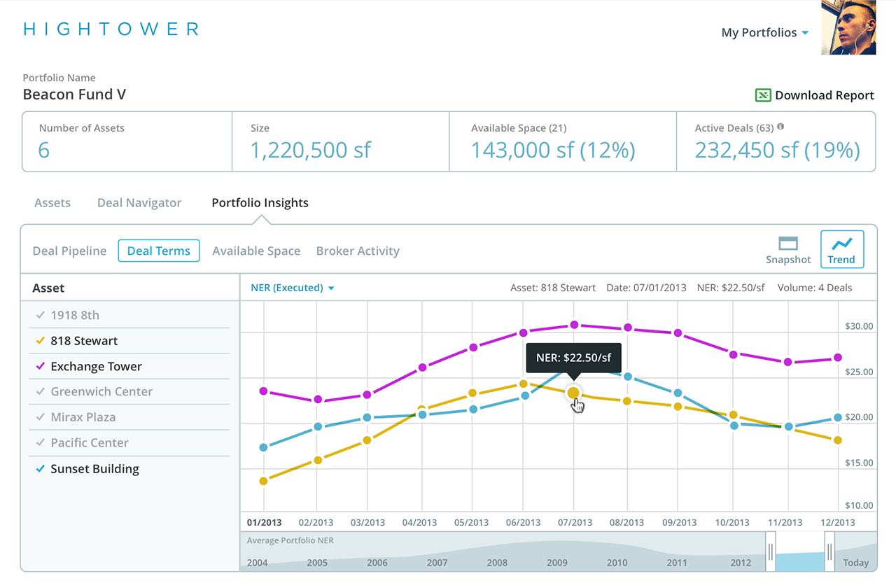Open the Available Space sub-tab
Screen dimensions: 896x588
pos(256,251)
